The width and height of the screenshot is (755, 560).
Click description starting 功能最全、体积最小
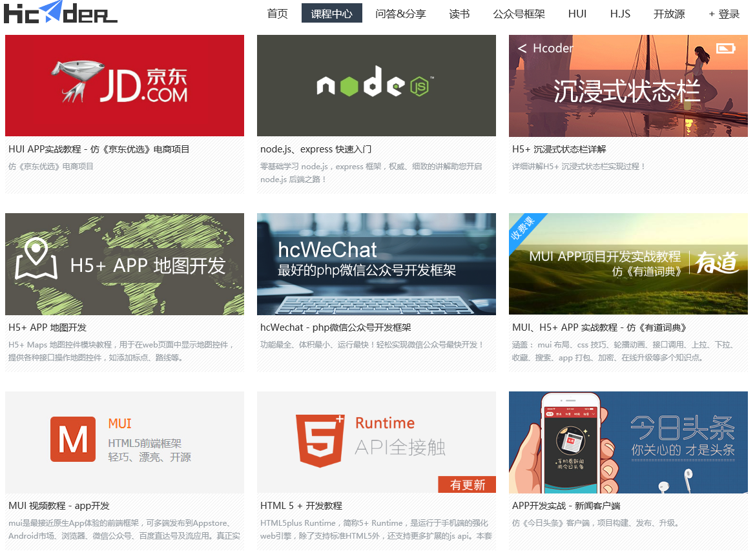point(372,345)
